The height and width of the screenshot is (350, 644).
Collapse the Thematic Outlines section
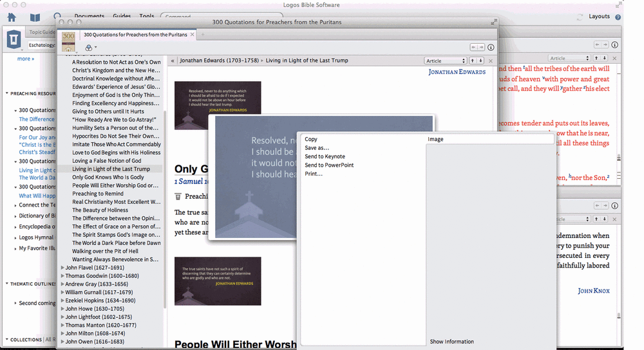point(7,284)
